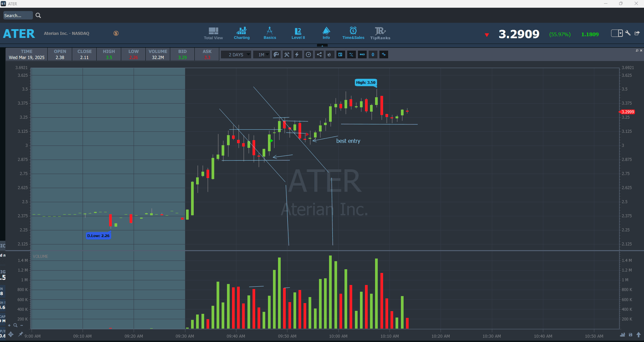Click the zoom magnifier icon below volume
Viewport: 644px width, 342px height.
pos(15,325)
